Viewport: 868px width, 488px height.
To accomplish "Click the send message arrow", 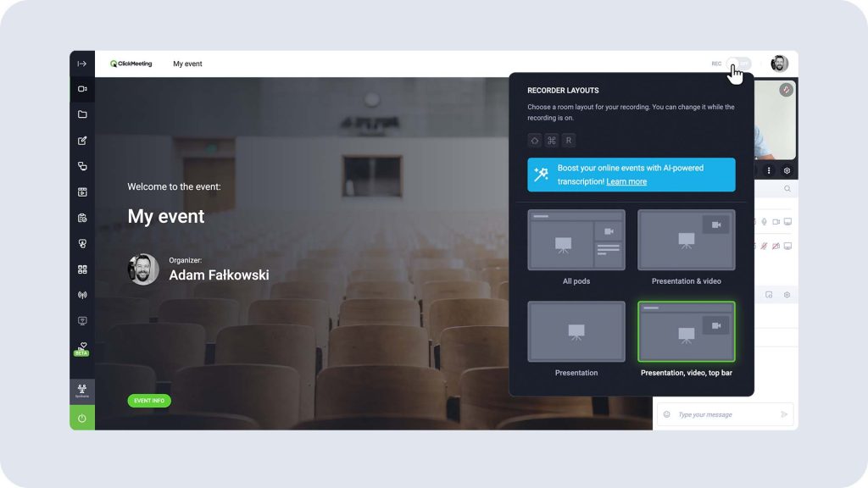I will click(784, 414).
